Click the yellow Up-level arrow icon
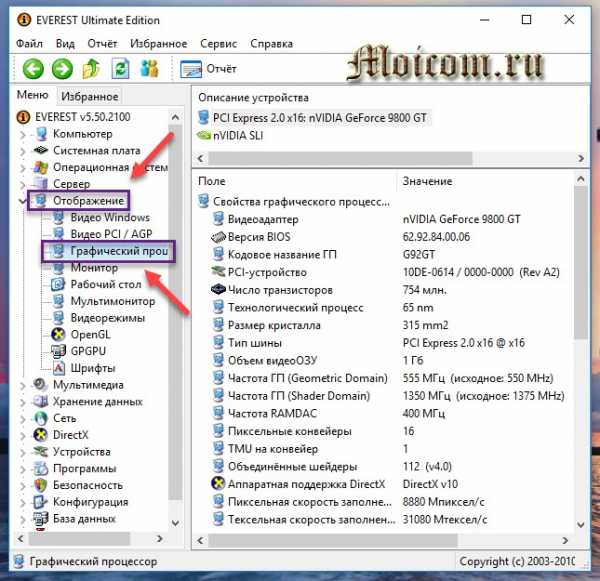 92,69
